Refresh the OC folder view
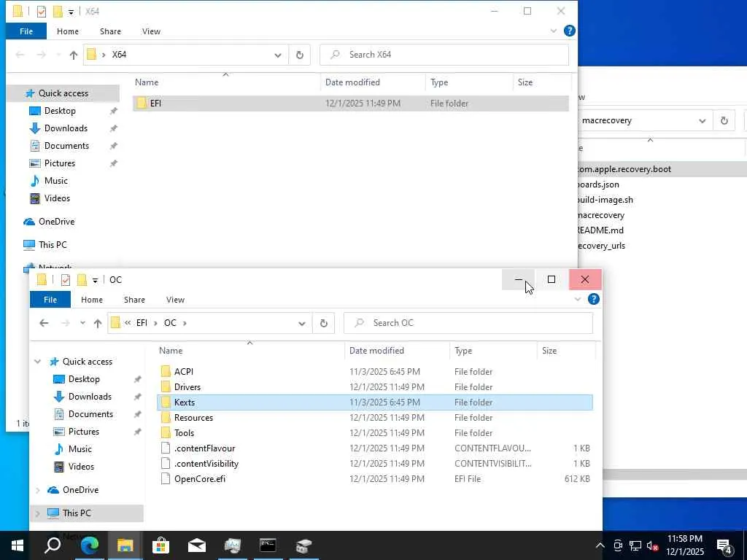 tap(323, 323)
